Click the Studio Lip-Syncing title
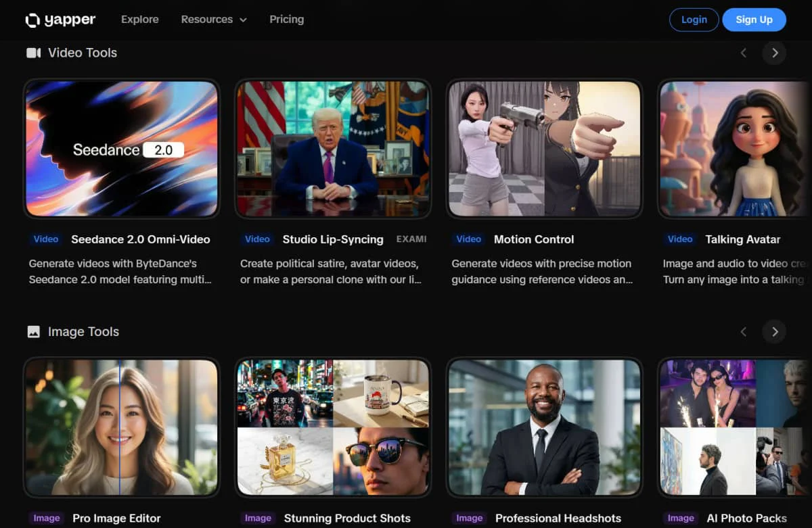 click(x=333, y=239)
